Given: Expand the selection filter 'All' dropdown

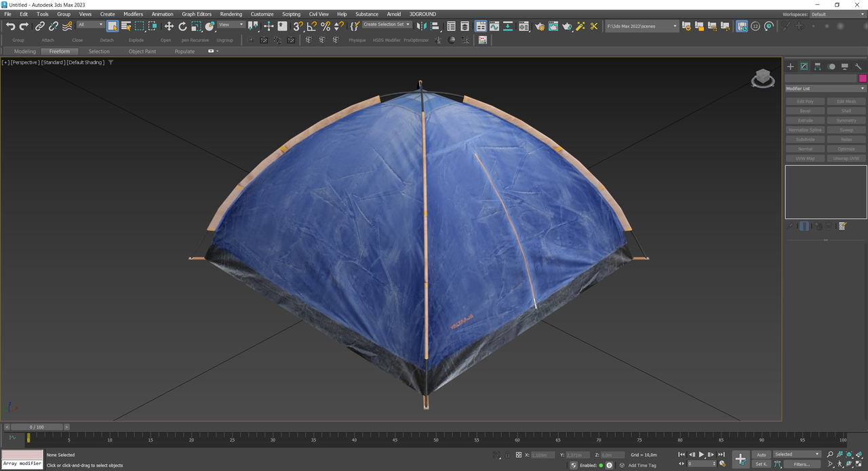Looking at the screenshot, I should coord(90,24).
